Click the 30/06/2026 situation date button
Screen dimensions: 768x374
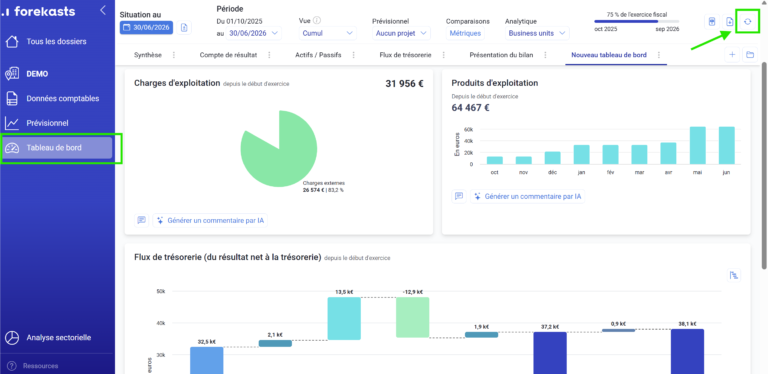click(x=146, y=28)
